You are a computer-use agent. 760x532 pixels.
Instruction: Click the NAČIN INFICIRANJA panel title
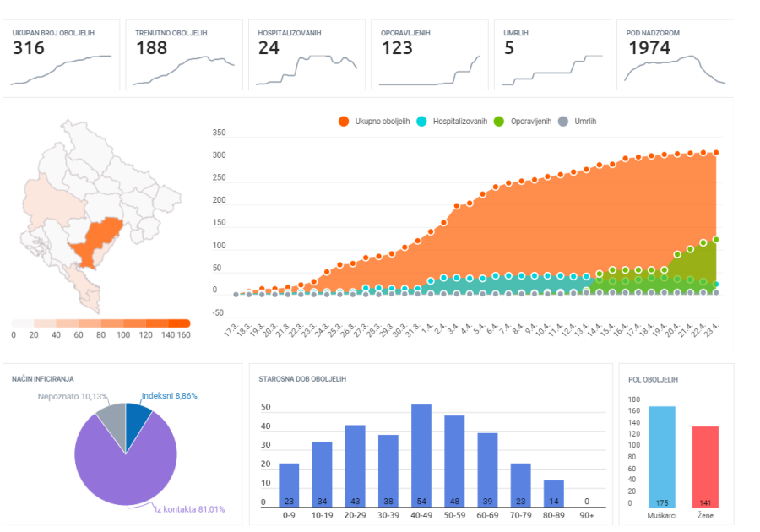click(x=43, y=379)
